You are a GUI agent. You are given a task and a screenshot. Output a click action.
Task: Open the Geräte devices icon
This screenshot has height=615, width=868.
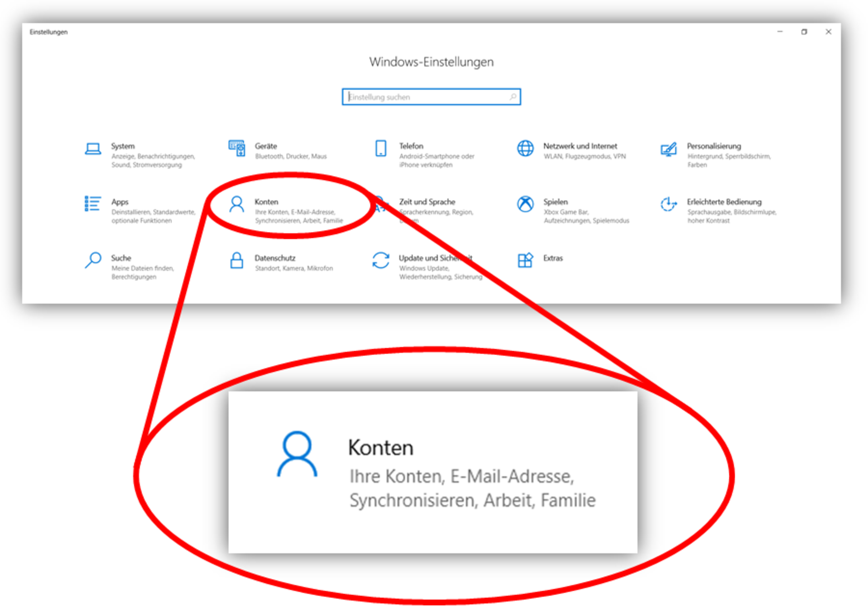237,148
